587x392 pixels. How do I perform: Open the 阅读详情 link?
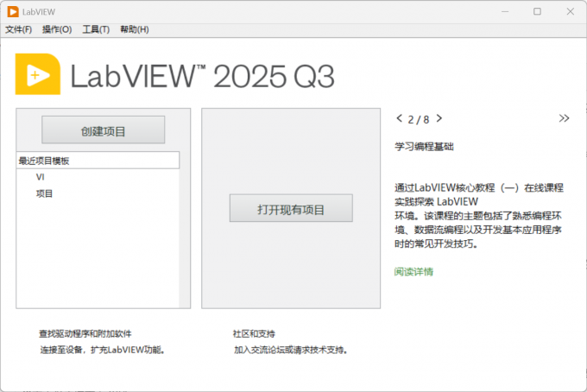point(413,271)
